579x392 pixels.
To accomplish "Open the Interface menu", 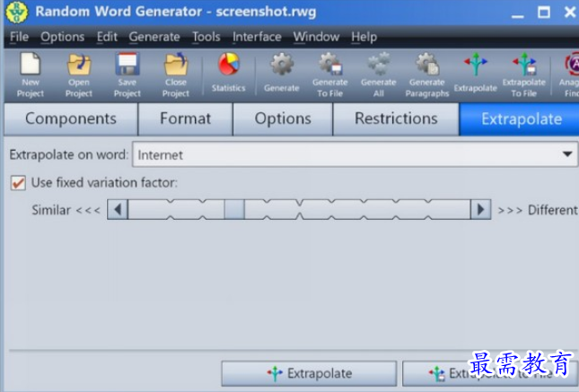I will [257, 37].
